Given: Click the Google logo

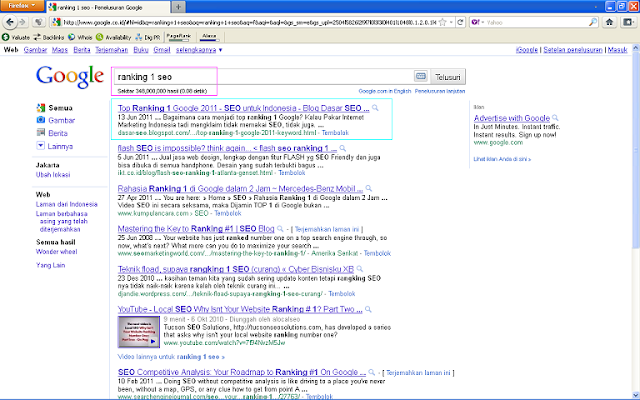Looking at the screenshot, I should pos(70,76).
